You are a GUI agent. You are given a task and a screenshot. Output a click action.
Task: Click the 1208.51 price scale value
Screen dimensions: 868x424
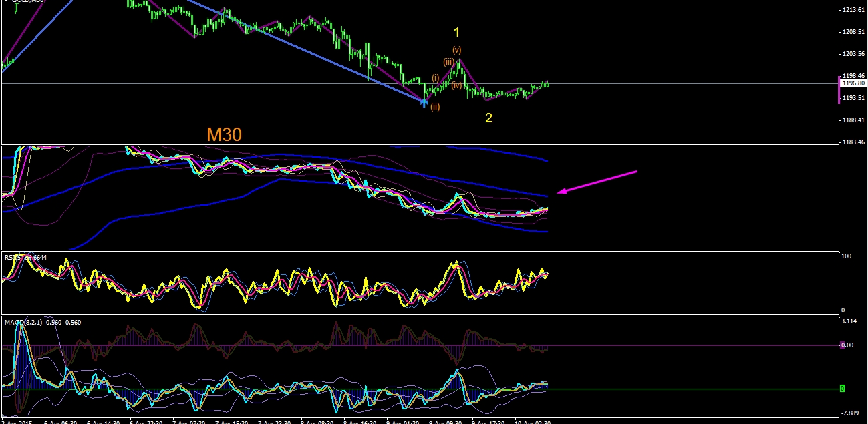[x=855, y=32]
